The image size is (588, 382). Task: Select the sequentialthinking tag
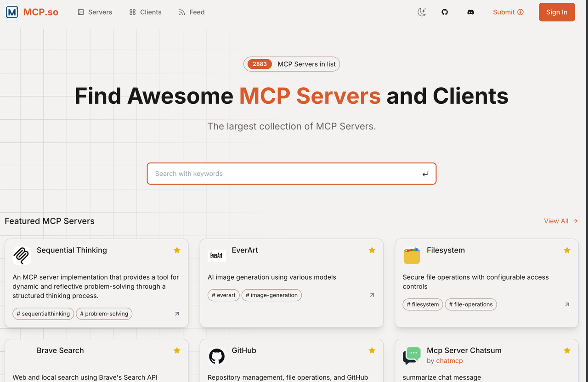(43, 314)
